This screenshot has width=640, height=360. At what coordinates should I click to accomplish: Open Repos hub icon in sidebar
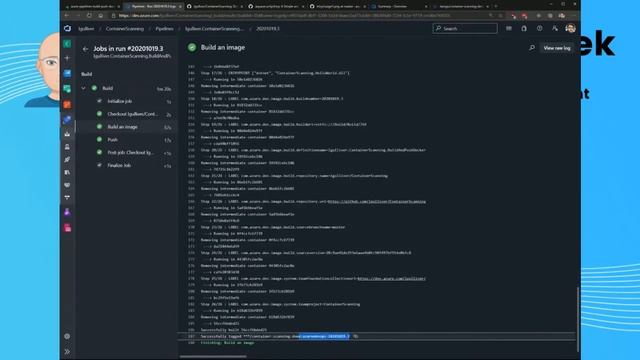point(67,104)
